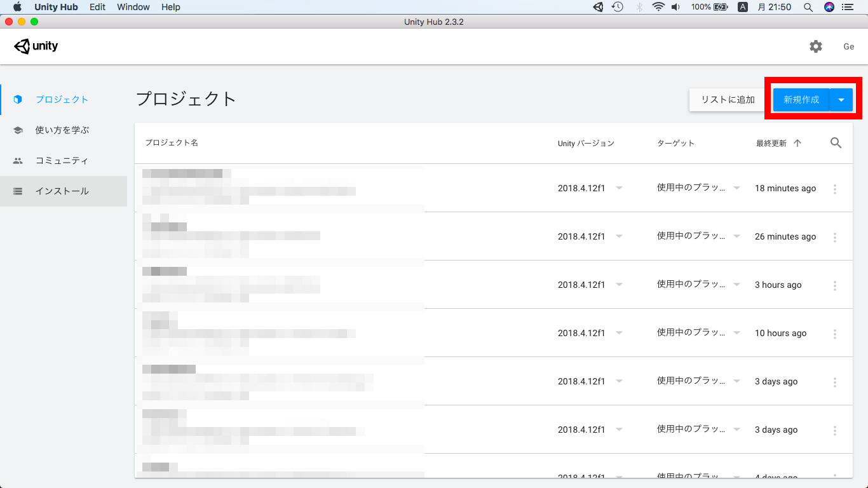868x488 pixels.
Task: Open the Window menu
Action: [133, 7]
